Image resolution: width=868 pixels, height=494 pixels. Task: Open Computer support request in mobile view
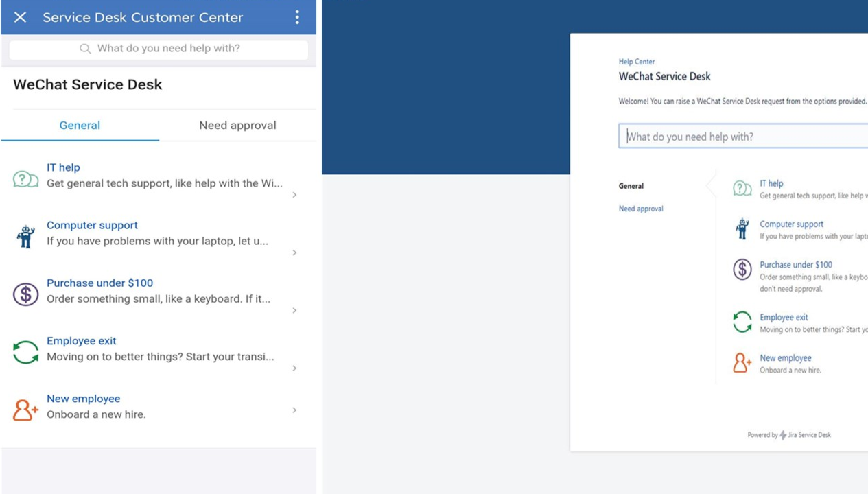[x=92, y=225]
